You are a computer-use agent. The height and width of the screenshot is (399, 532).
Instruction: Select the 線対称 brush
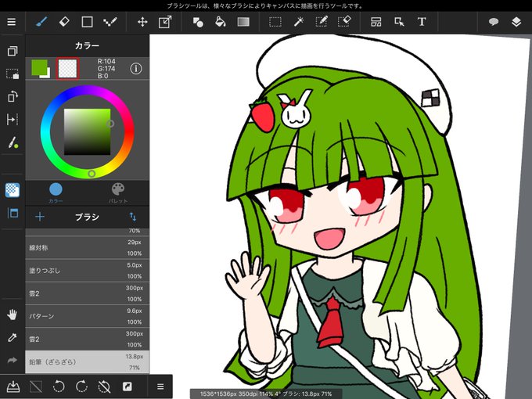click(x=87, y=248)
